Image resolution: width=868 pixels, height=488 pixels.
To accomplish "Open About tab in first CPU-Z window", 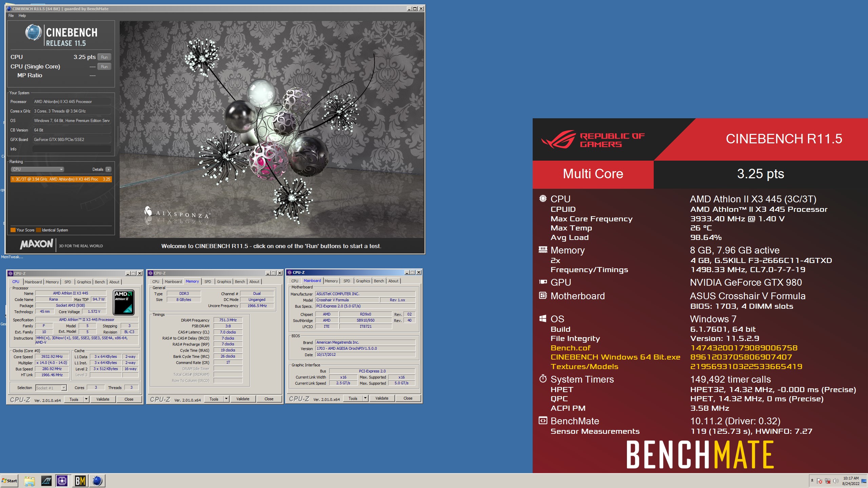I will pyautogui.click(x=114, y=282).
